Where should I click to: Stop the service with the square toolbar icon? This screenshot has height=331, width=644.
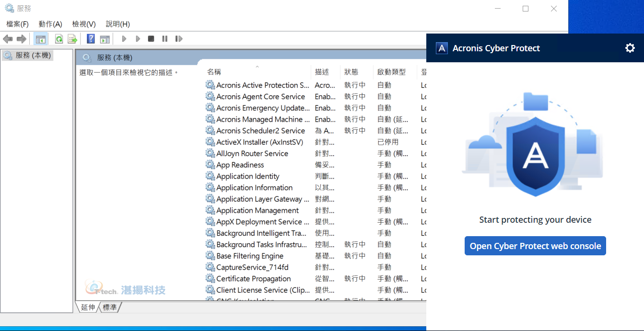151,39
